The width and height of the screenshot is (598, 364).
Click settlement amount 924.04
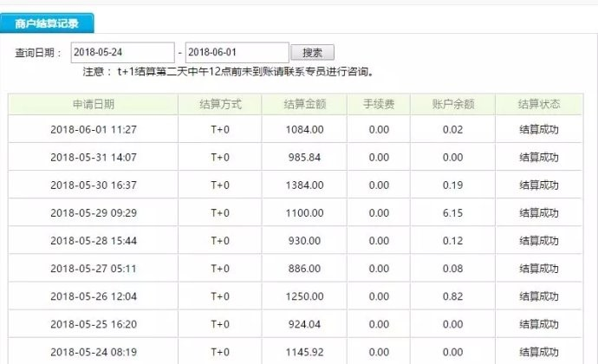304,324
